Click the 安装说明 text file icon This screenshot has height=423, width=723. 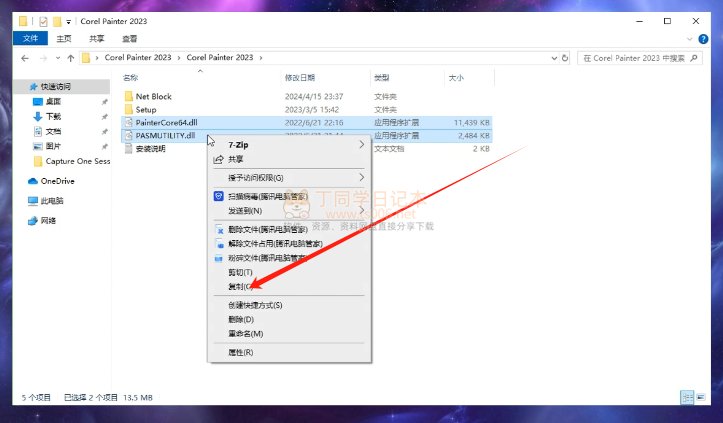pos(128,148)
